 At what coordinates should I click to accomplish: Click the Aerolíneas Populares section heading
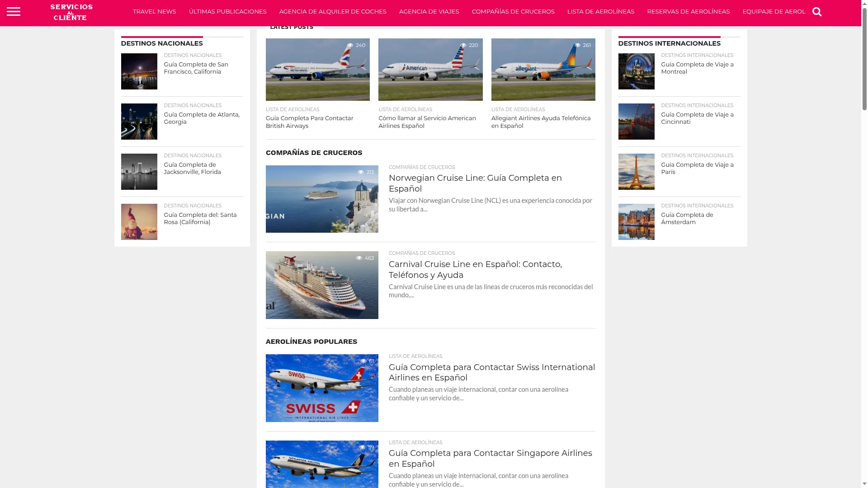[x=311, y=342]
